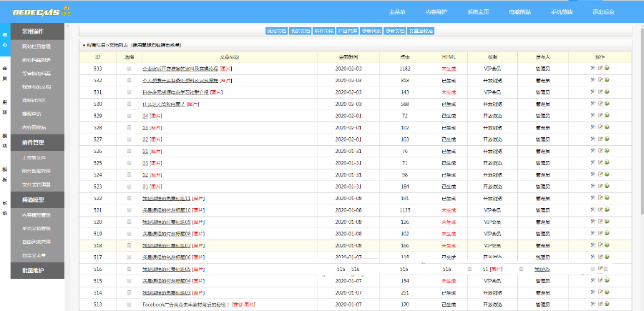This screenshot has height=311, width=644.
Task: Check the select box for article 533
Action: [x=129, y=69]
